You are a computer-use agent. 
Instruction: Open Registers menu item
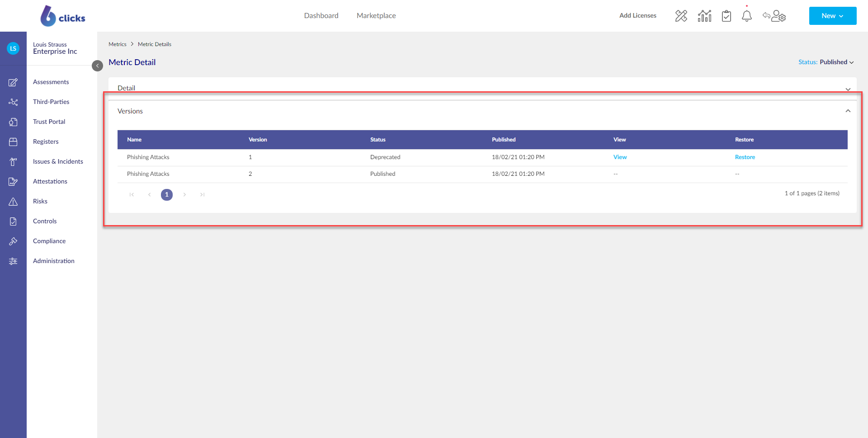pos(46,142)
